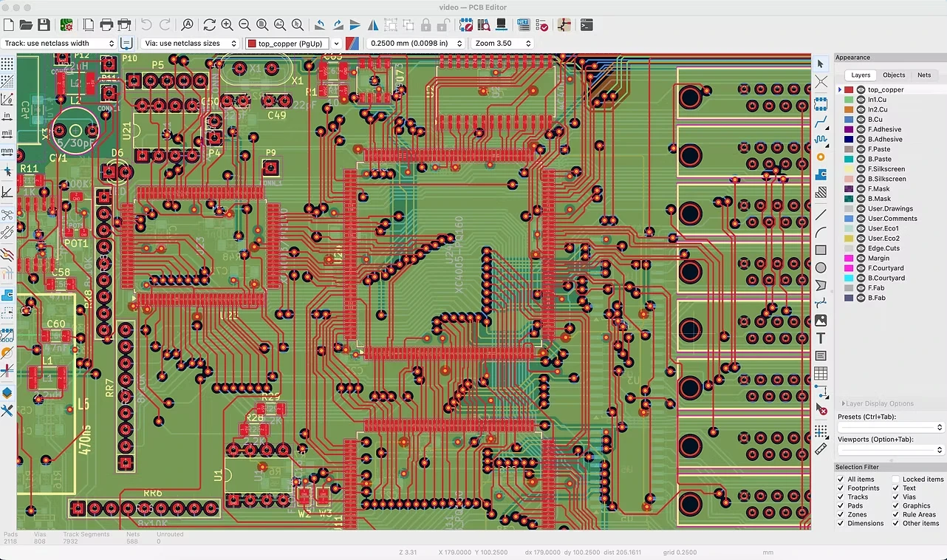Select the Draw Circle tool

821,267
